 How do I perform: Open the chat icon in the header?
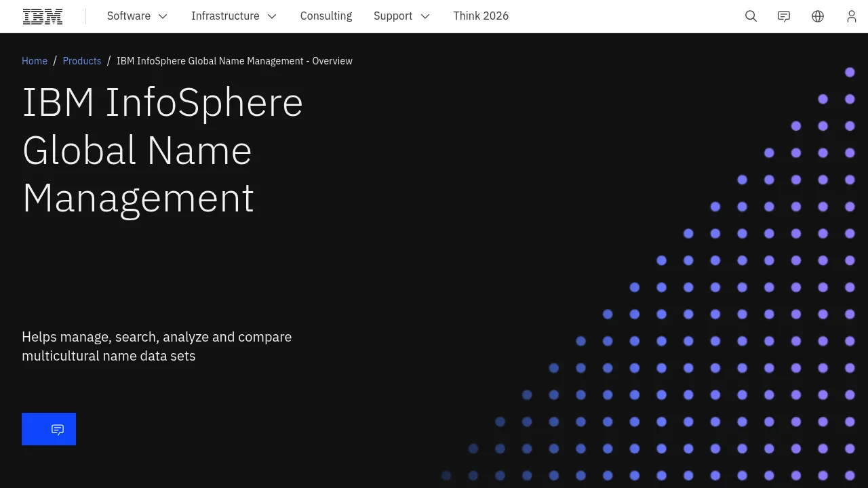pyautogui.click(x=784, y=16)
